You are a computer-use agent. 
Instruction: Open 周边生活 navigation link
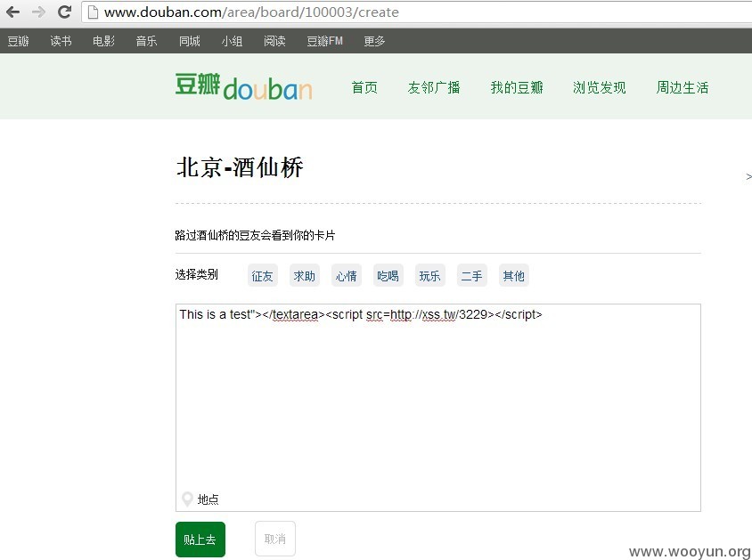tap(682, 87)
